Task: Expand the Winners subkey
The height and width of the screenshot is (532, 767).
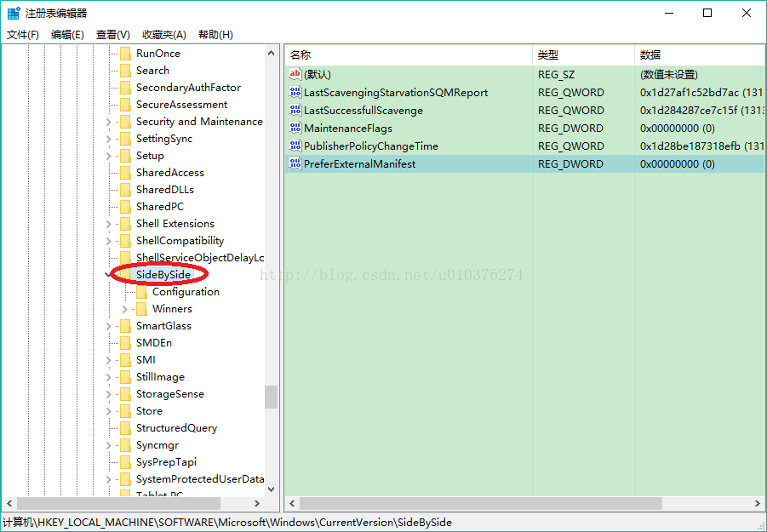Action: point(125,309)
